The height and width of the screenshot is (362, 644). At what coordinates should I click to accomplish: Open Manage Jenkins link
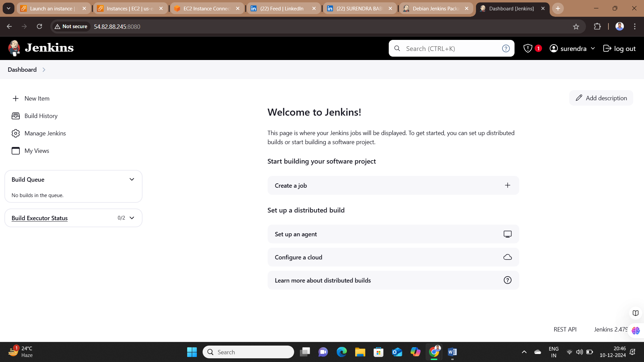(x=45, y=133)
